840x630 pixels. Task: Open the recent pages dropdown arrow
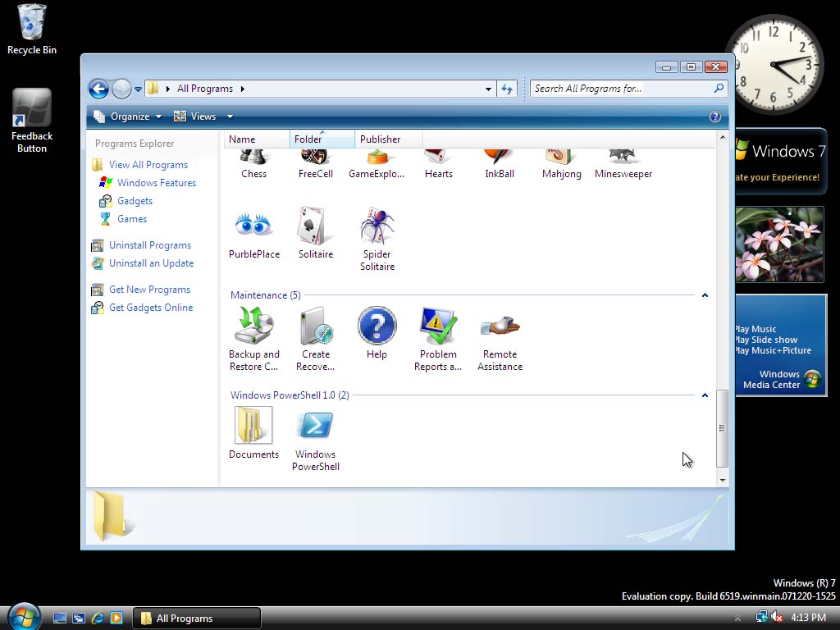[x=138, y=89]
